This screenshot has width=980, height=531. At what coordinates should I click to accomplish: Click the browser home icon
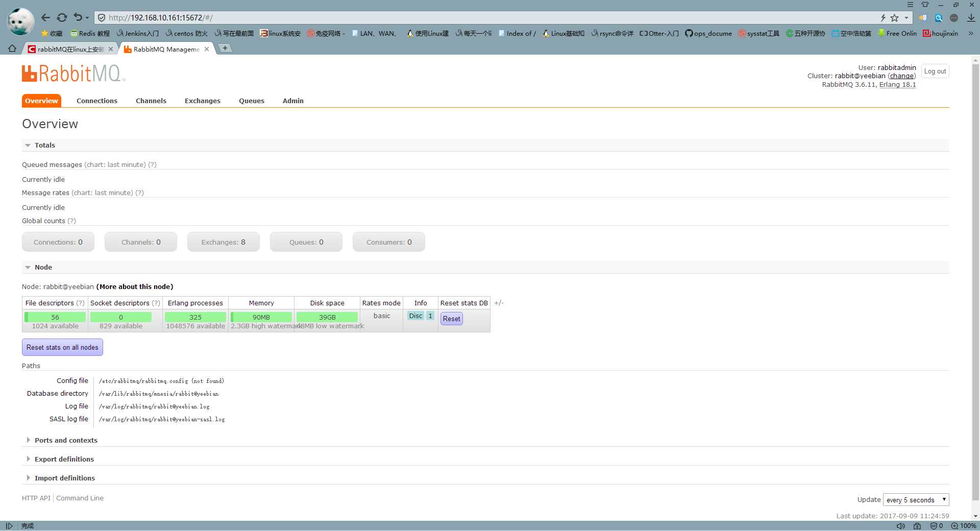coord(12,49)
